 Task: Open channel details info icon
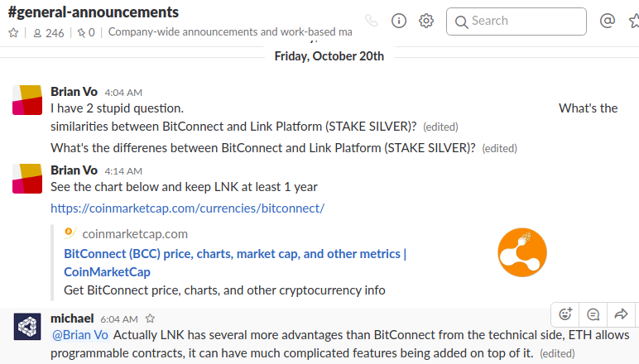coord(399,21)
